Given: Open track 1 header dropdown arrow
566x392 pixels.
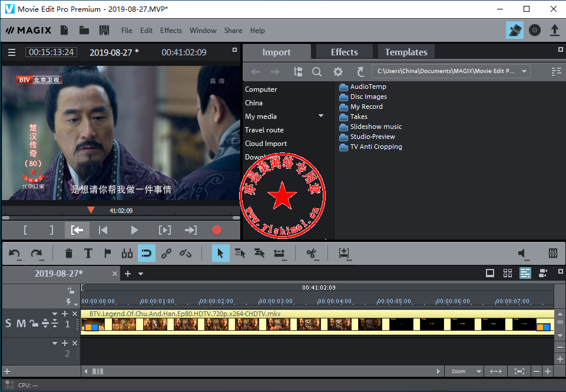Looking at the screenshot, I should pos(55,314).
